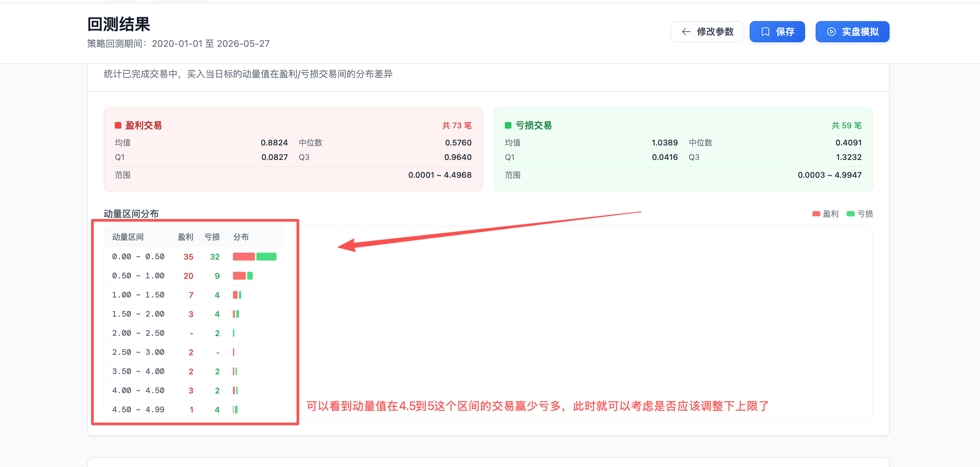The image size is (980, 467).
Task: Click loss median value 0.4091
Action: (x=848, y=142)
